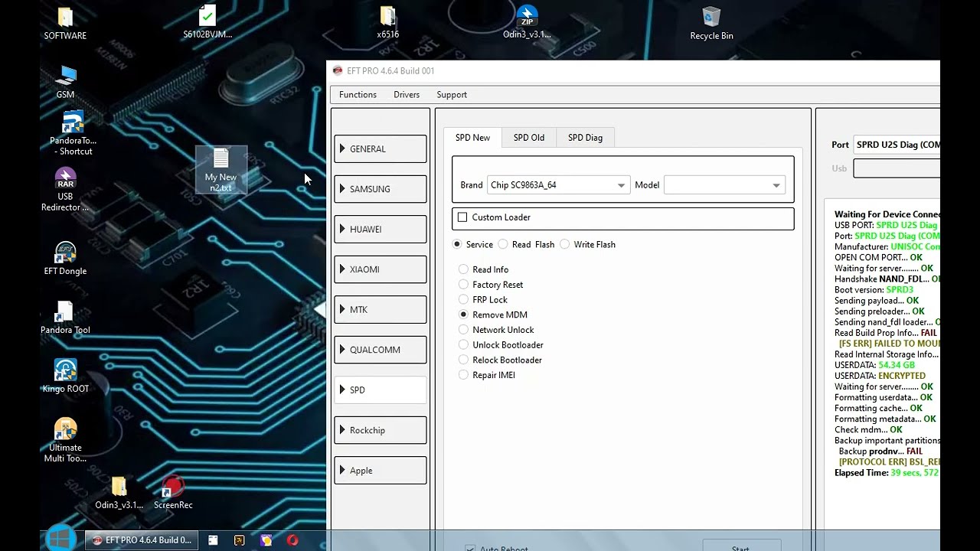The height and width of the screenshot is (551, 980).
Task: Click the 'USERDATA: ENCRYPTED' log line
Action: [880, 376]
